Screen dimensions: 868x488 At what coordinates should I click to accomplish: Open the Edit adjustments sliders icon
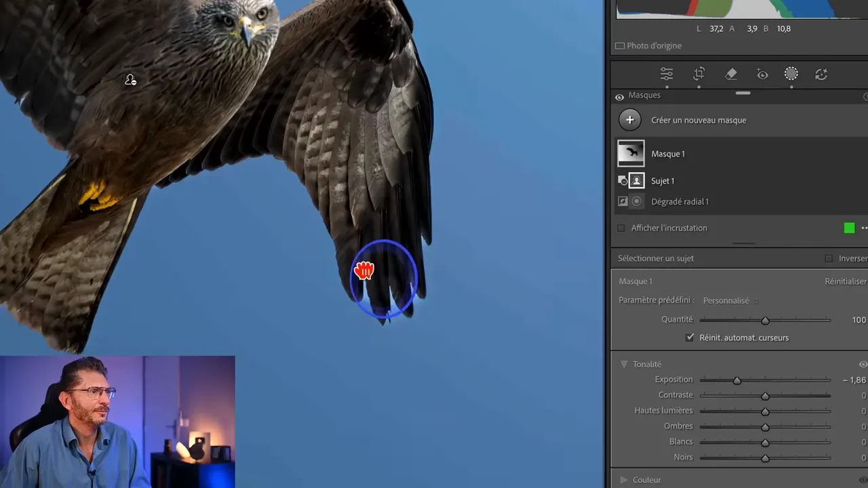(x=667, y=75)
